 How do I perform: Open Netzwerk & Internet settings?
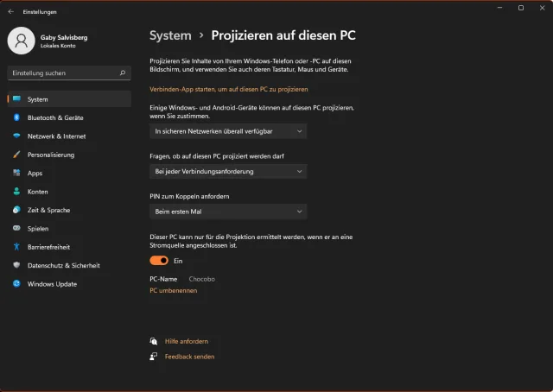69,136
